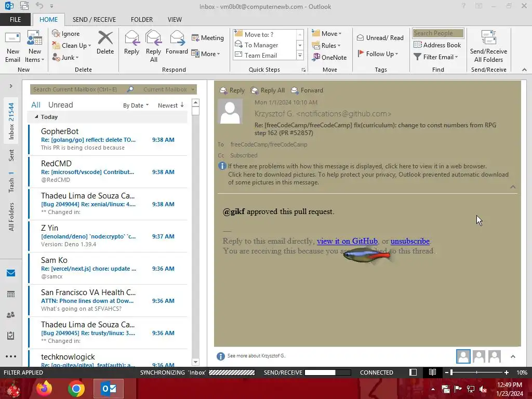Open the Filter Email dropdown
This screenshot has width=532, height=399.
[436, 57]
